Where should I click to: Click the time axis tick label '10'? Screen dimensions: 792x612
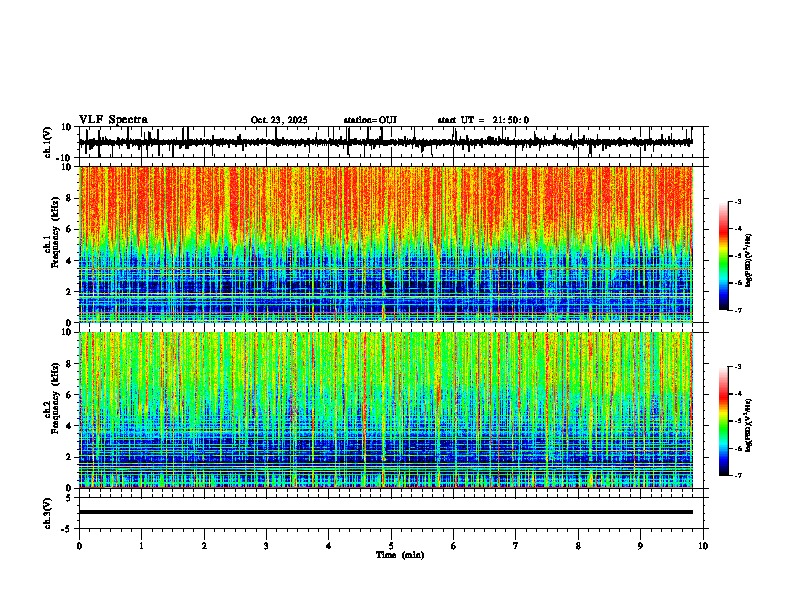703,546
